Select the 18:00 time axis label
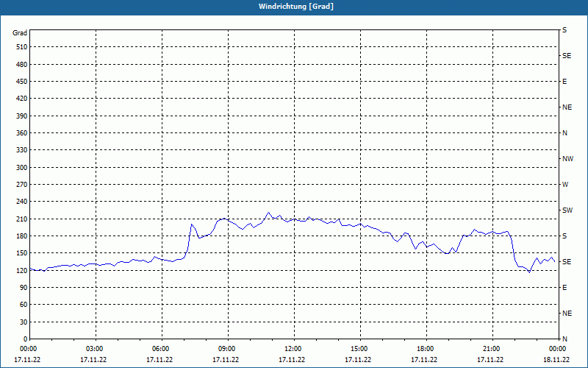This screenshot has width=588, height=368. (427, 349)
